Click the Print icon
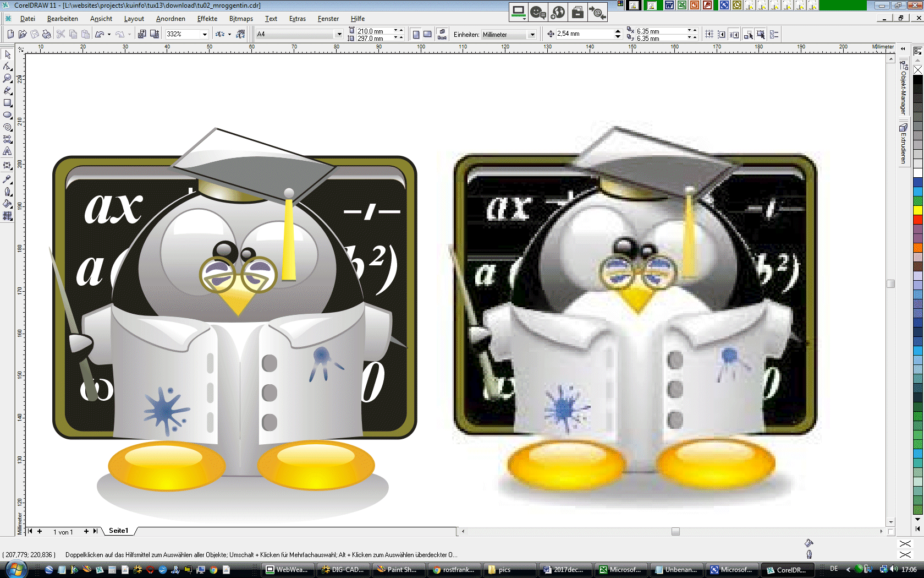This screenshot has width=924, height=578. tap(47, 34)
